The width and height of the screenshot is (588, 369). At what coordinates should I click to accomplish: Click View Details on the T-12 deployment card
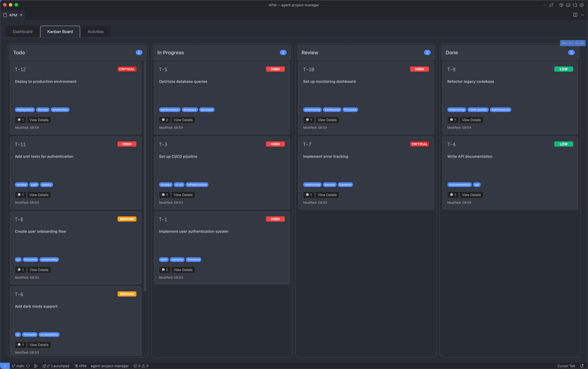point(39,120)
